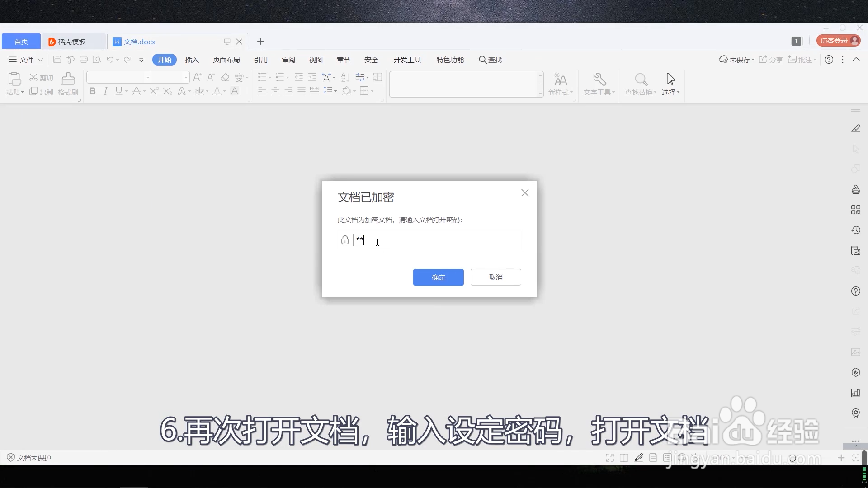Open the 视图 ribbon tab
The height and width of the screenshot is (488, 868).
(x=316, y=60)
